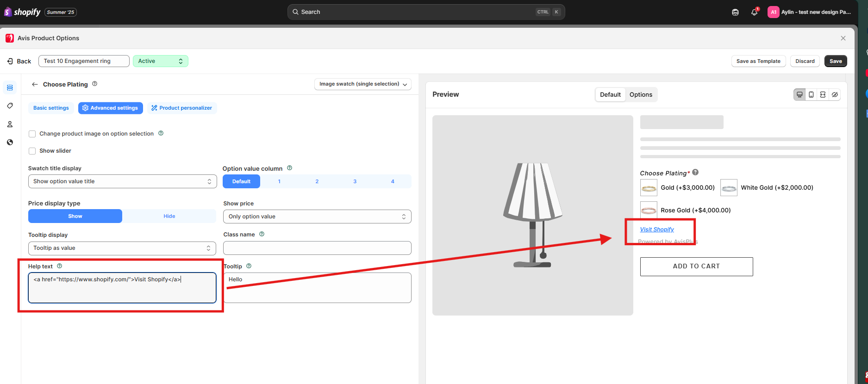
Task: Click the Visit Shopify link in preview
Action: pos(656,229)
